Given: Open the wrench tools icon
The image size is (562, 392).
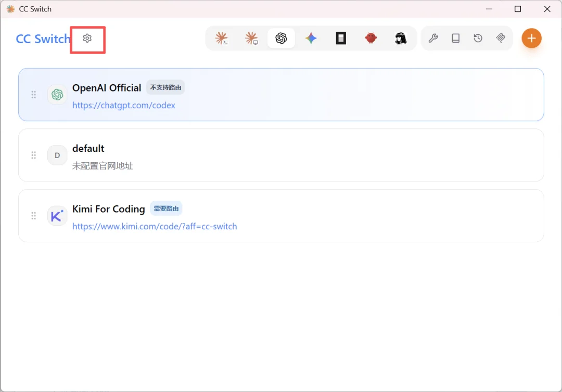Looking at the screenshot, I should pyautogui.click(x=433, y=38).
